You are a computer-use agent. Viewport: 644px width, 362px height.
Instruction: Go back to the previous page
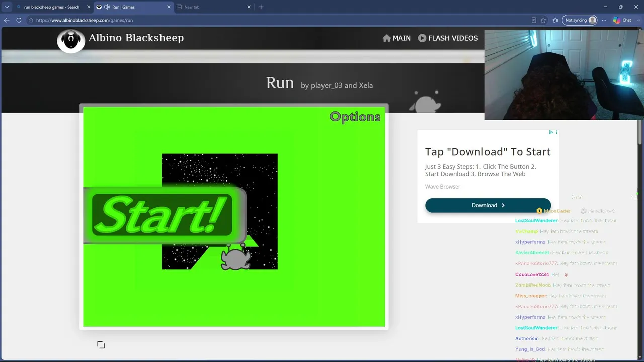coord(7,20)
